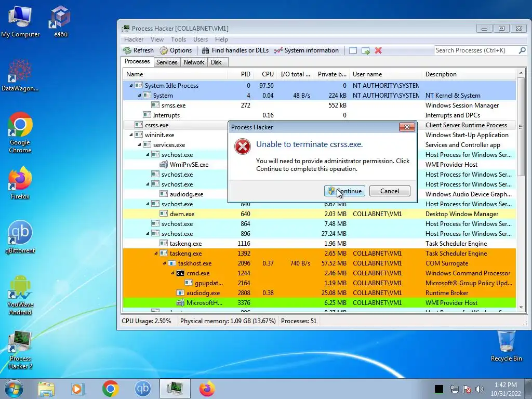Select the Recycle Bin desktop icon
Image resolution: width=532 pixels, height=399 pixels.
tap(506, 347)
